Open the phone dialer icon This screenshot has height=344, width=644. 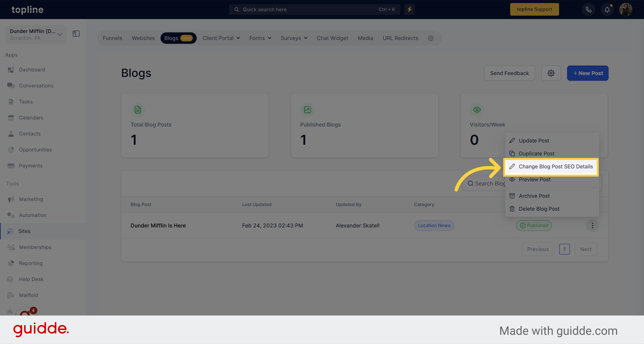coord(589,10)
